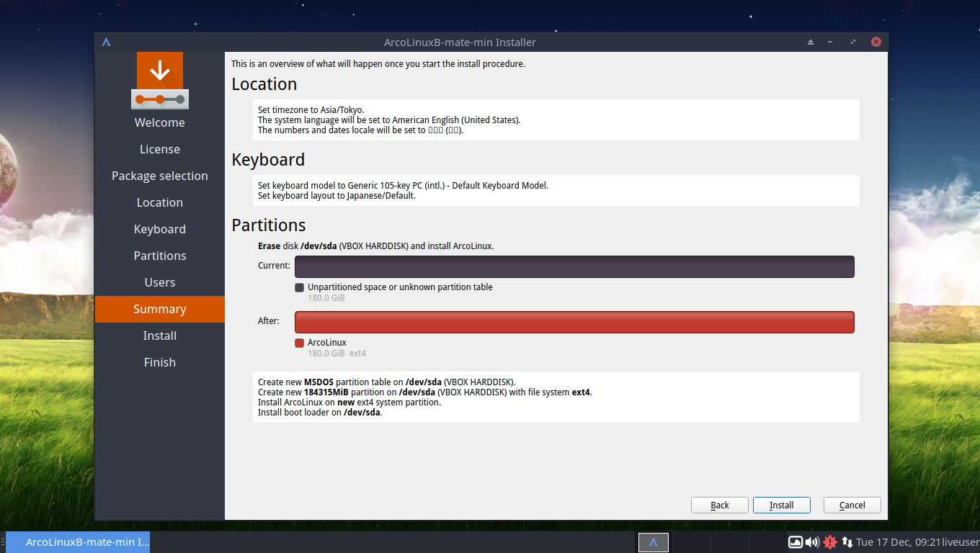Image resolution: width=980 pixels, height=553 pixels.
Task: Minimize the installer window
Action: [830, 42]
